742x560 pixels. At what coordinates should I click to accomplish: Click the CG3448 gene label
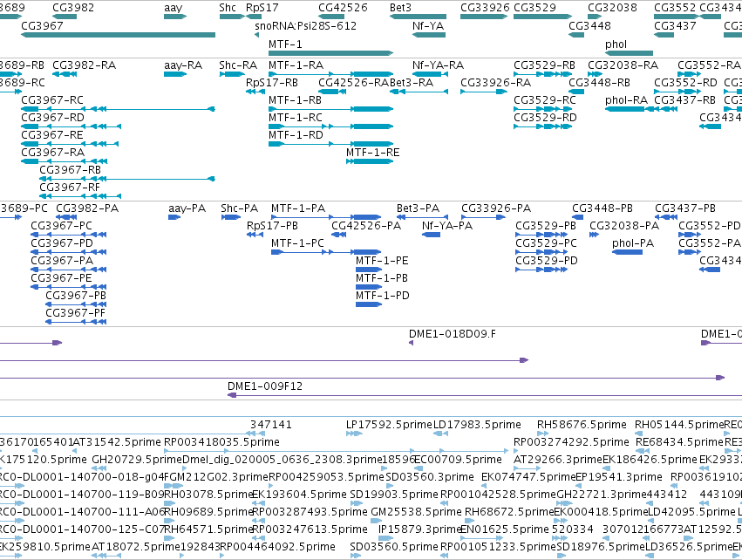point(589,25)
